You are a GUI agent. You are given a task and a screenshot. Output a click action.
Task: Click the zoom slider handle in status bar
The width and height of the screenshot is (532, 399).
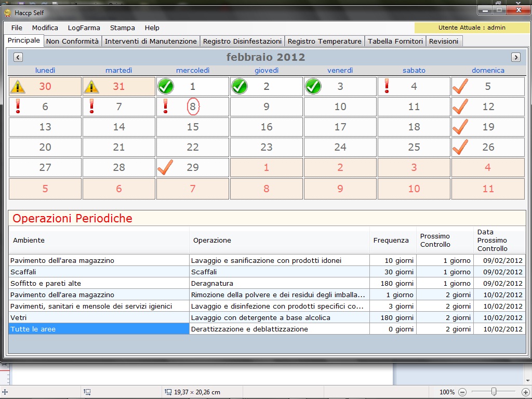(x=494, y=392)
